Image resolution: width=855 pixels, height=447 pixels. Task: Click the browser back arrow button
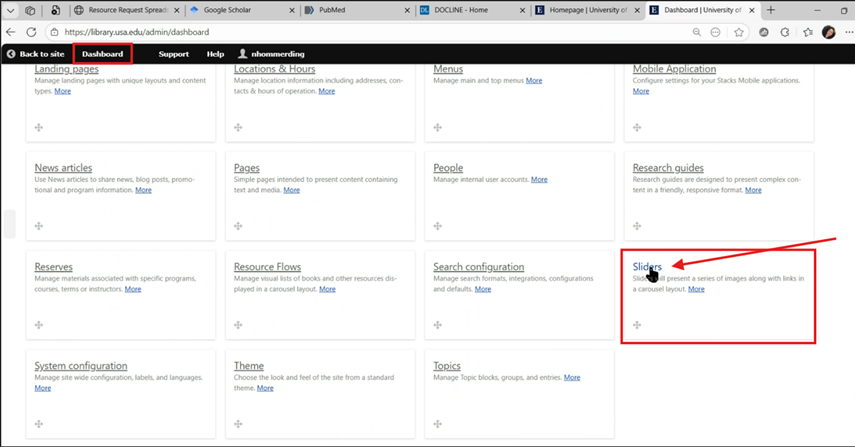point(11,32)
